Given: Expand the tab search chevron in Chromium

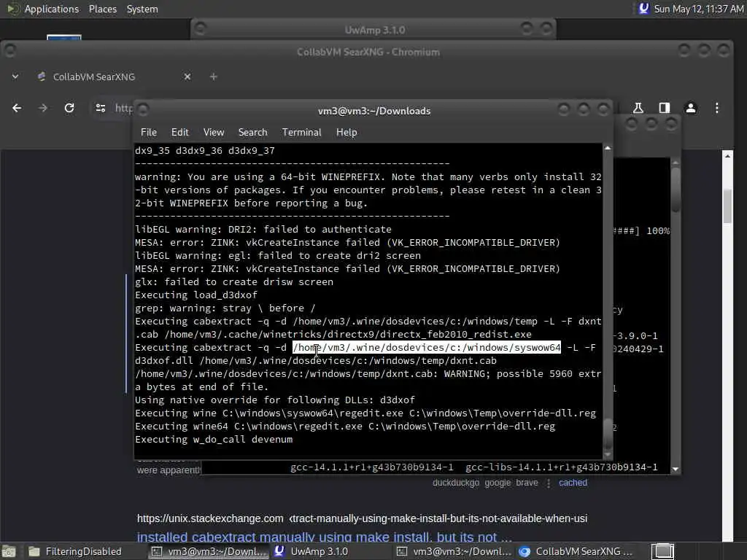Looking at the screenshot, I should pyautogui.click(x=15, y=77).
